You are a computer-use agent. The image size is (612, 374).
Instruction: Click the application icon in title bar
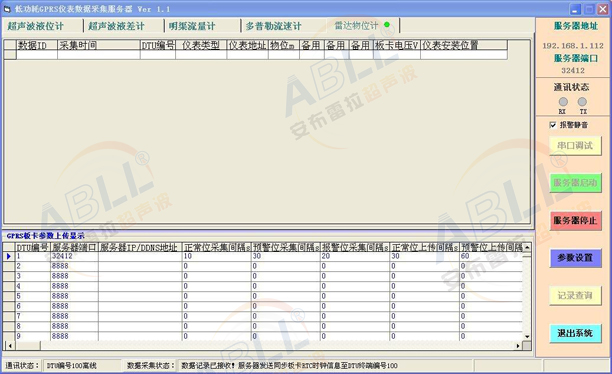[7, 9]
